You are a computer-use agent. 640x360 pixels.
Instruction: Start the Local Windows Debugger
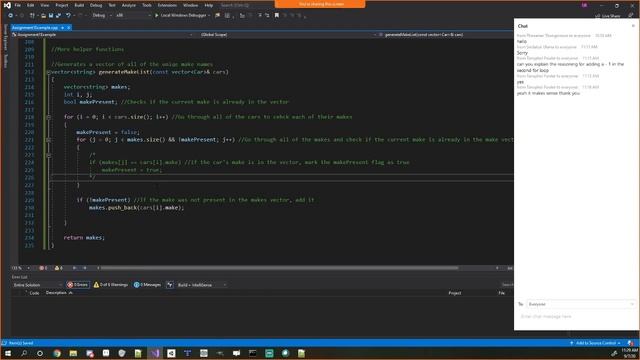coord(180,16)
